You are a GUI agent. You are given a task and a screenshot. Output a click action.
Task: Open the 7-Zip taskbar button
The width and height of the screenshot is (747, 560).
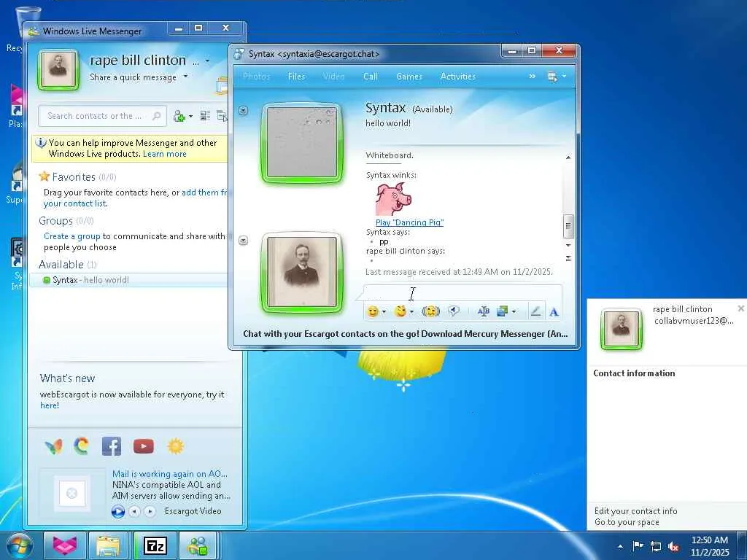pos(155,545)
